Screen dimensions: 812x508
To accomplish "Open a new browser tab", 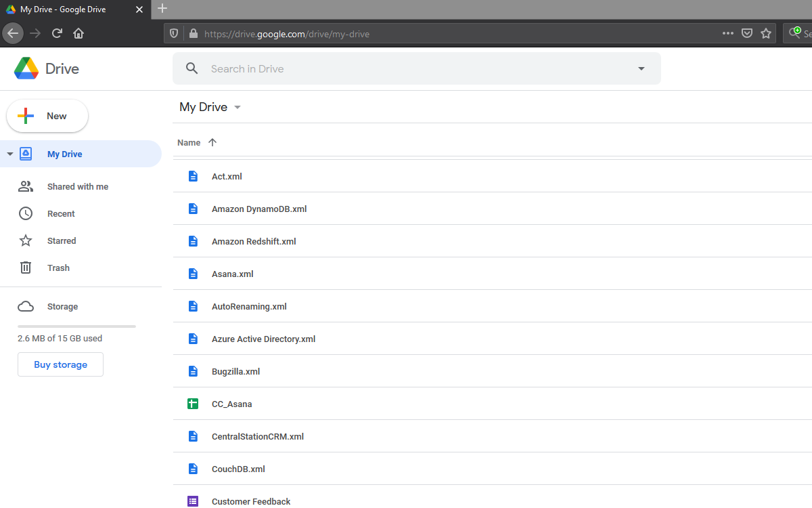I will click(x=162, y=9).
